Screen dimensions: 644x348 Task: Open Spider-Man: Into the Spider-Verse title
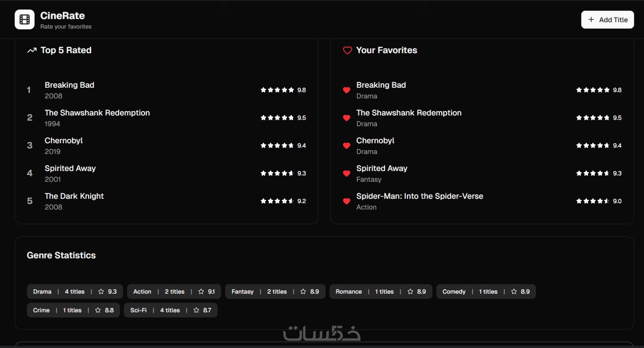420,196
